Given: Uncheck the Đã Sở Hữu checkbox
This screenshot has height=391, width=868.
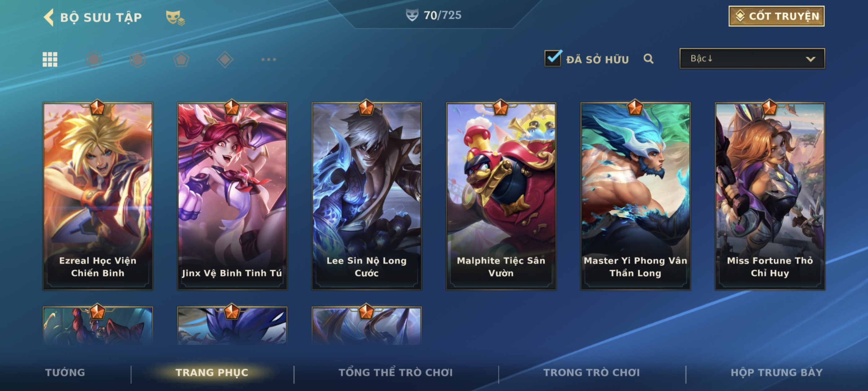Looking at the screenshot, I should pos(553,58).
